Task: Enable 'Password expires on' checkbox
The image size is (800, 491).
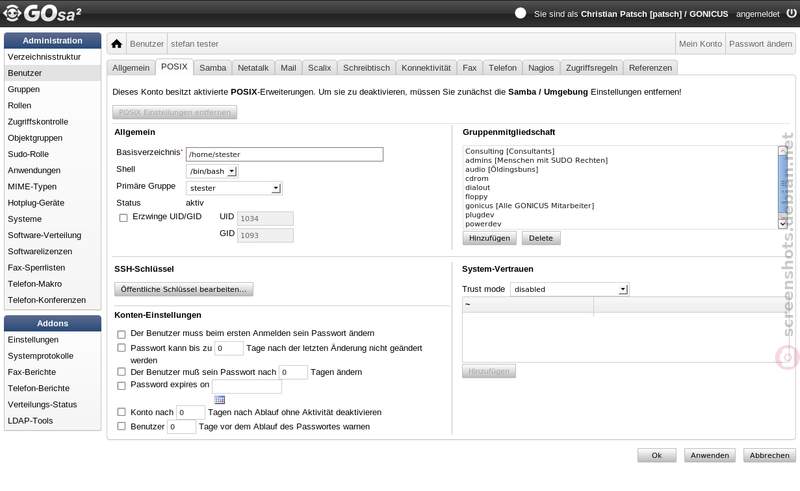Action: point(121,386)
